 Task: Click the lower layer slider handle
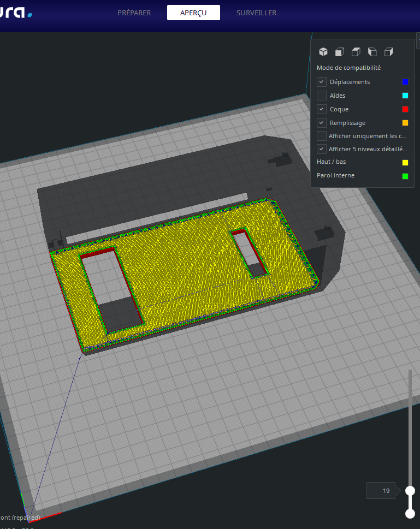[410, 513]
